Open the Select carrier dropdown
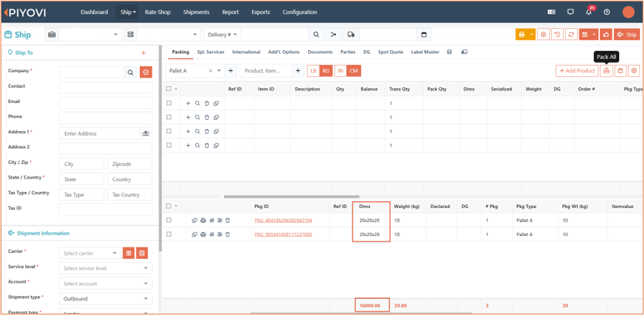The image size is (644, 315). coord(91,253)
